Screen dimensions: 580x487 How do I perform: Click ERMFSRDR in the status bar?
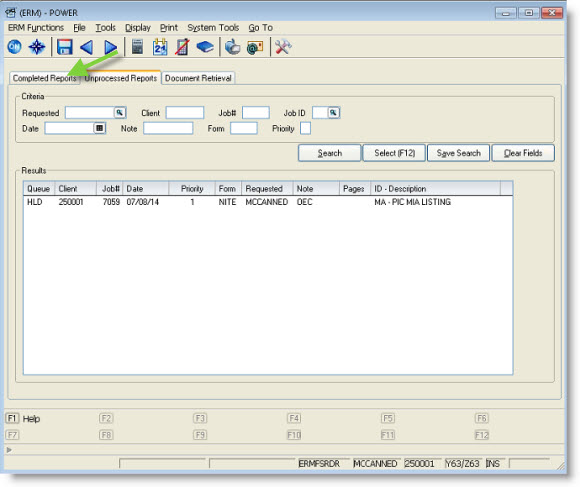coord(319,463)
